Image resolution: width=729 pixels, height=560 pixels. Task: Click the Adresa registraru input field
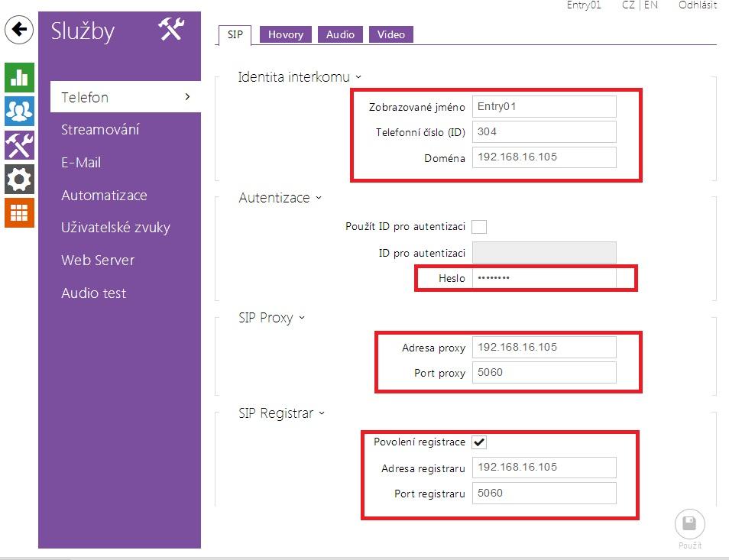pos(544,467)
